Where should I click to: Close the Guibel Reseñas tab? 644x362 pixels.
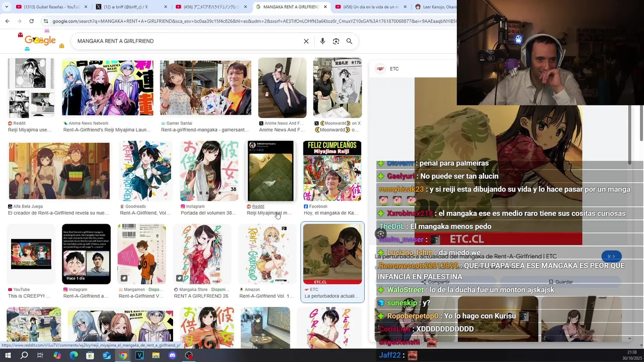pos(86,7)
